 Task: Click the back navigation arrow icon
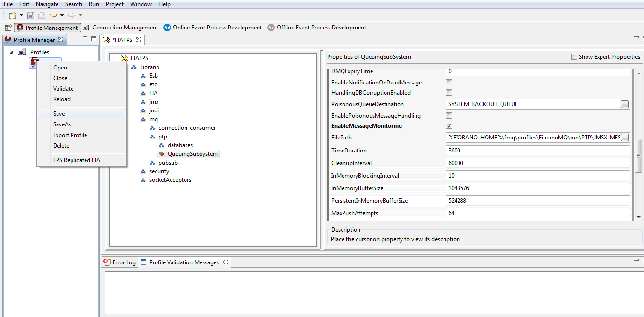53,15
